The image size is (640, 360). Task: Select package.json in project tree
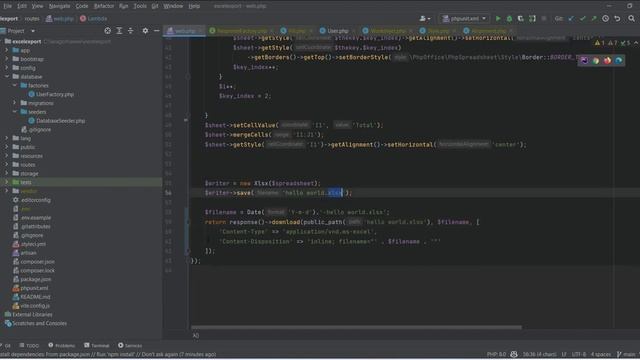coord(32,279)
